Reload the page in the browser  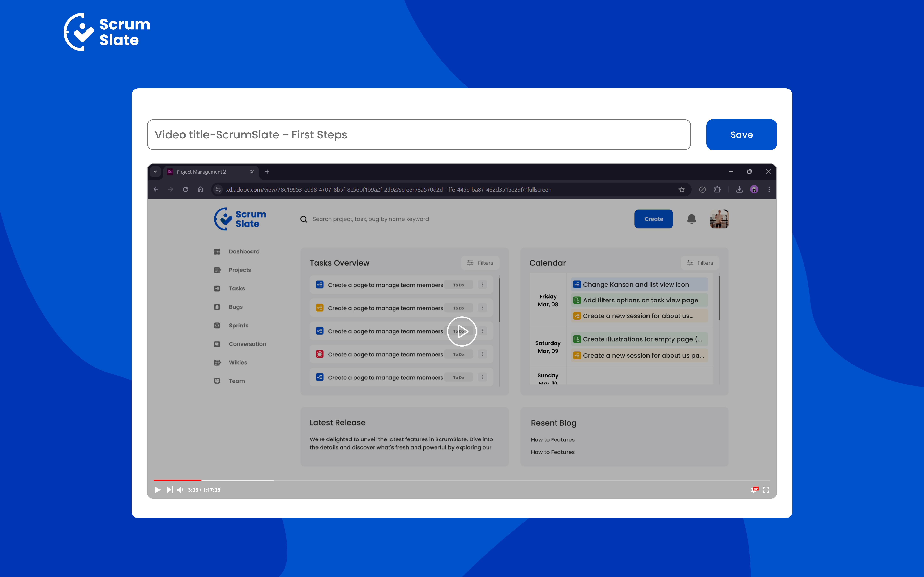pyautogui.click(x=186, y=190)
